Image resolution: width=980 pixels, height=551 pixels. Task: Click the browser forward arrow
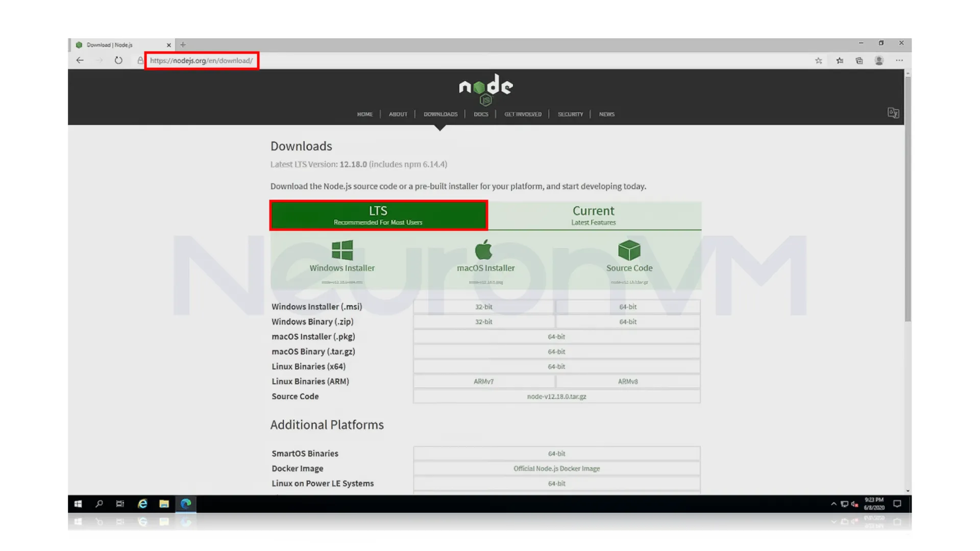point(100,60)
